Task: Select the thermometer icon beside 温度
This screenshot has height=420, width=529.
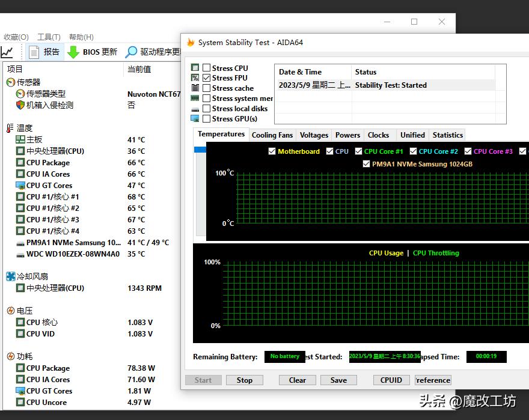Action: coord(10,128)
